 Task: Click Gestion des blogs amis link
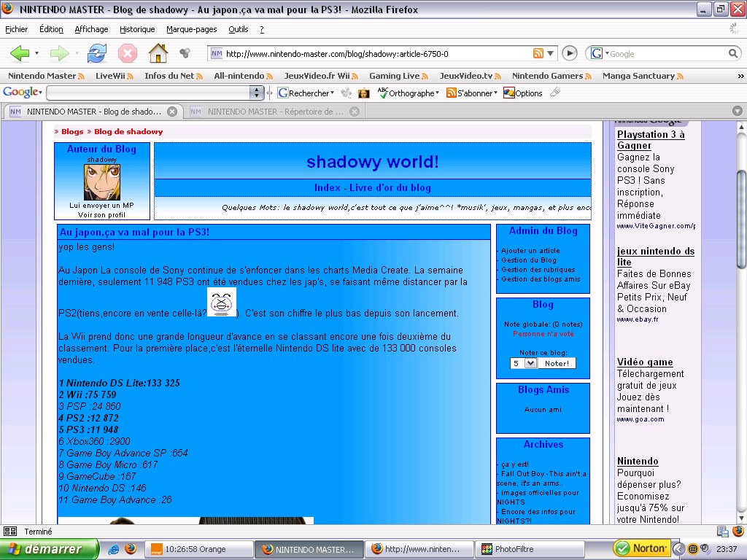[x=541, y=279]
